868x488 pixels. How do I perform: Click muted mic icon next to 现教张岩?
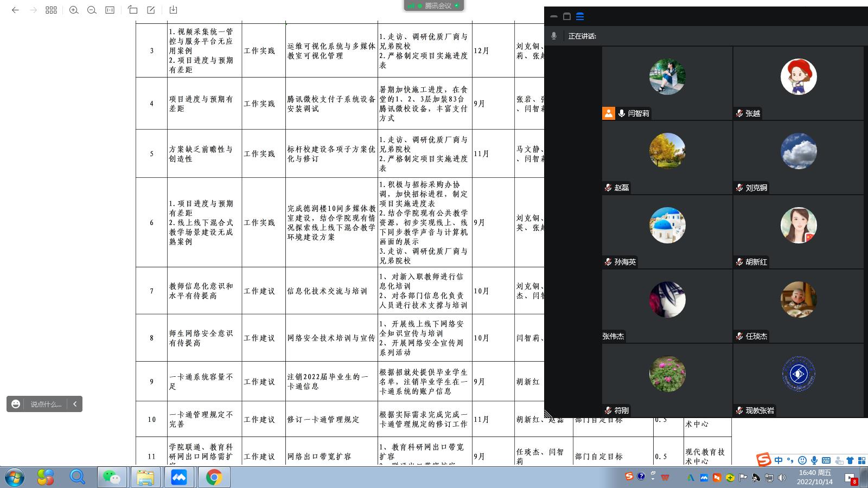pos(739,410)
